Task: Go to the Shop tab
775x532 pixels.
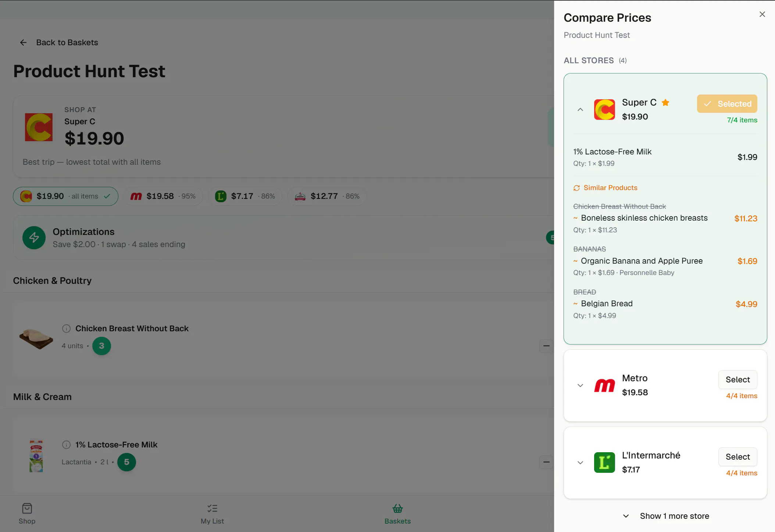Action: (27, 514)
